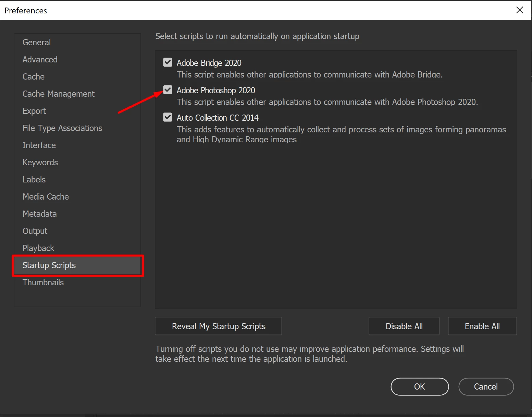Viewport: 532px width, 417px height.
Task: Close the Preferences window
Action: (x=520, y=10)
